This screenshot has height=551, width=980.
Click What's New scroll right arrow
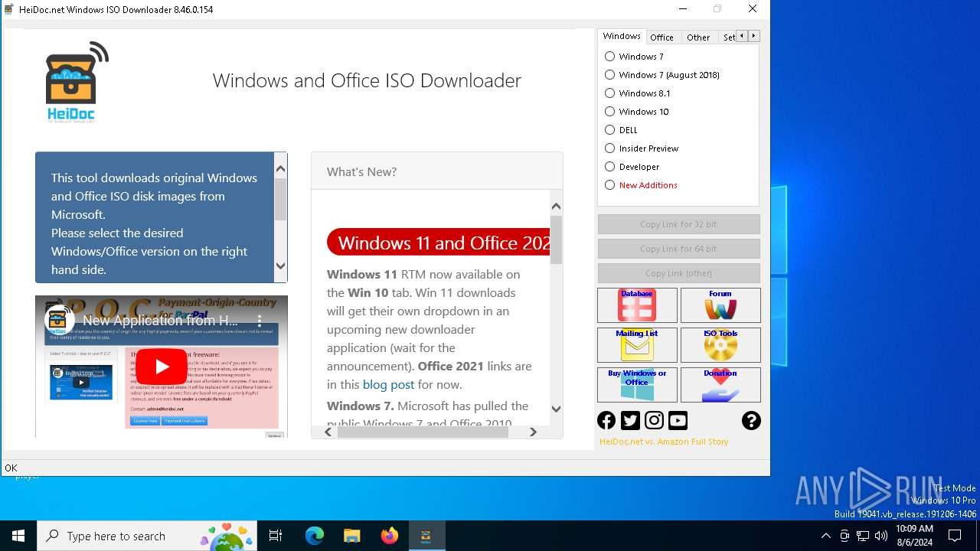(533, 432)
